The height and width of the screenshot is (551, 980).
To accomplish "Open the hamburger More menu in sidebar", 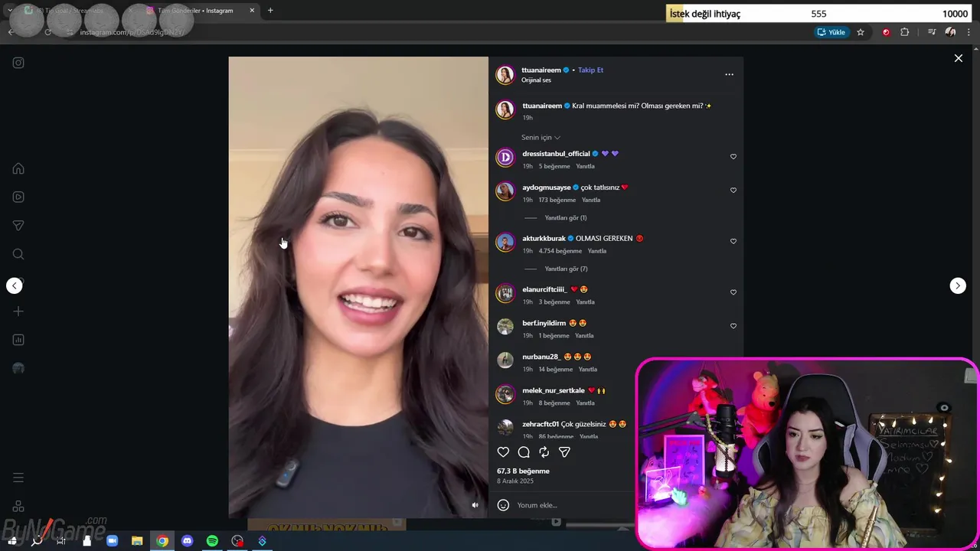I will coord(18,478).
